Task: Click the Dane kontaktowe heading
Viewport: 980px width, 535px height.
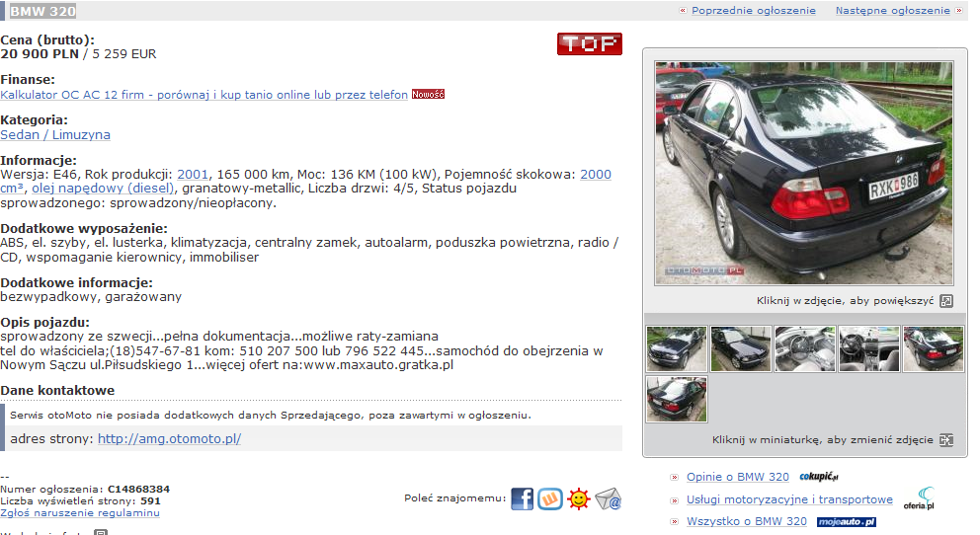Action: pyautogui.click(x=57, y=391)
